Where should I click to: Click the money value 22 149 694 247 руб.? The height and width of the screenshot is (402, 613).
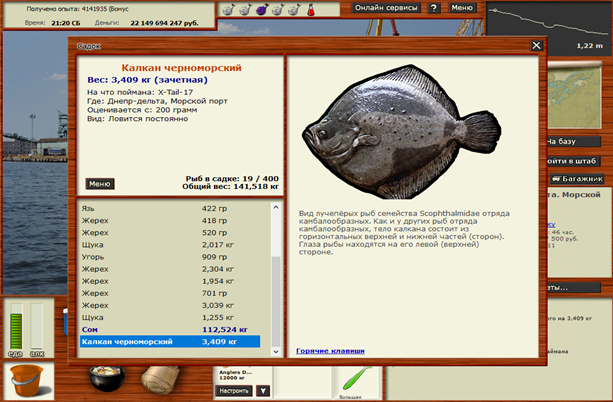[x=164, y=23]
